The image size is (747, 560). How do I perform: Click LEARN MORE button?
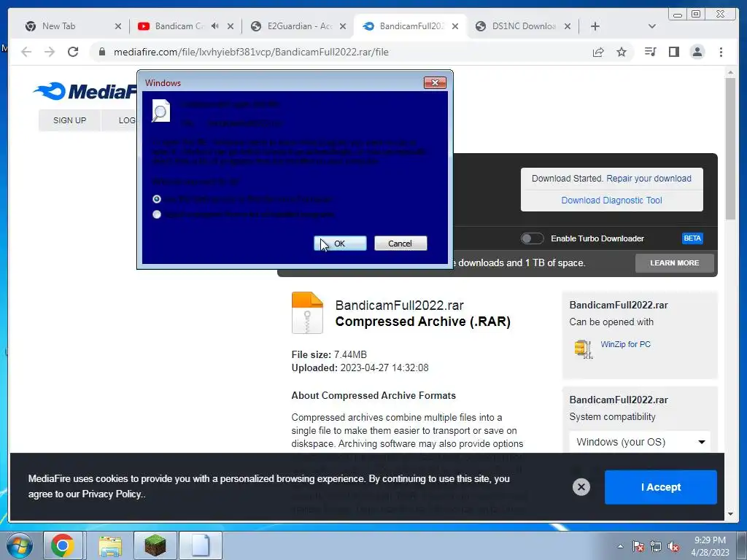675,262
